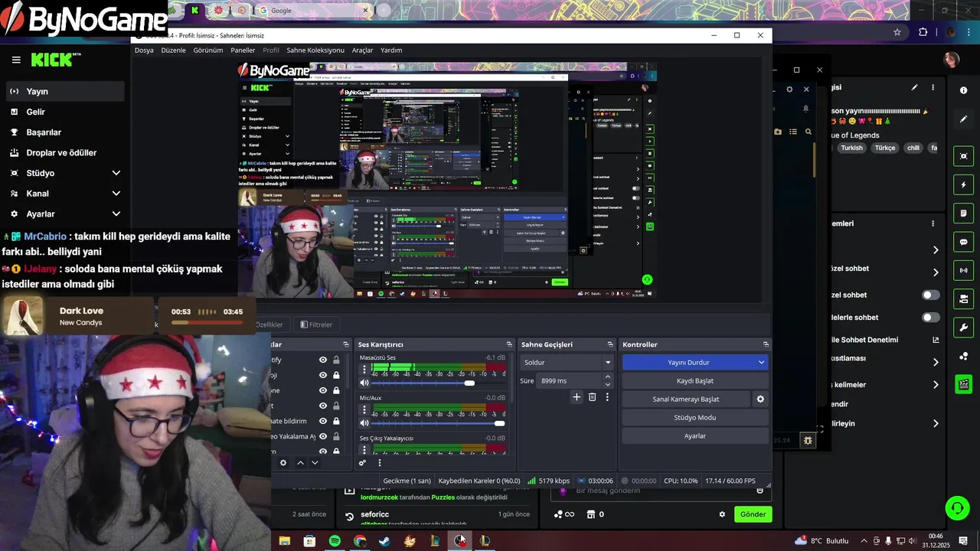Open the audio mixer footer three-dot menu

380,462
